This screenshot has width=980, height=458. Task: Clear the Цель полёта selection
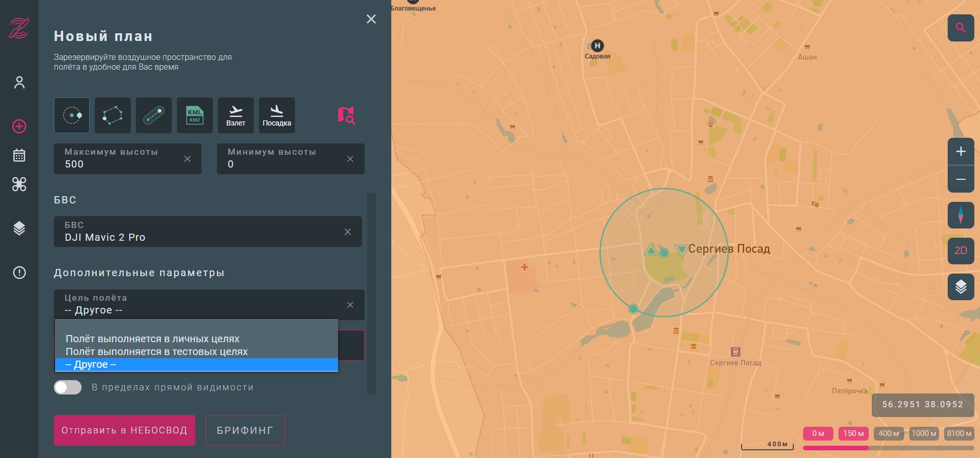tap(350, 305)
